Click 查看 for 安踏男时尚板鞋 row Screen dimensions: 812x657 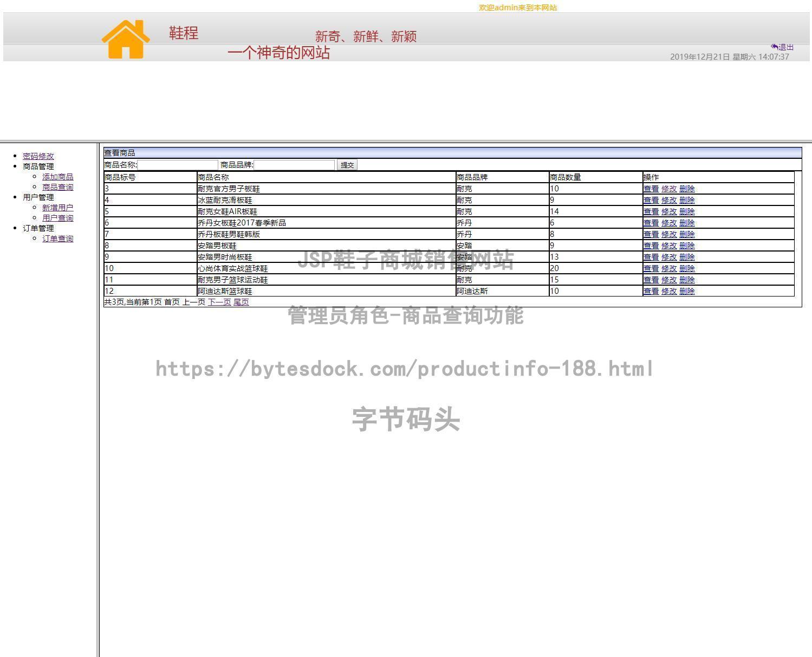tap(651, 257)
